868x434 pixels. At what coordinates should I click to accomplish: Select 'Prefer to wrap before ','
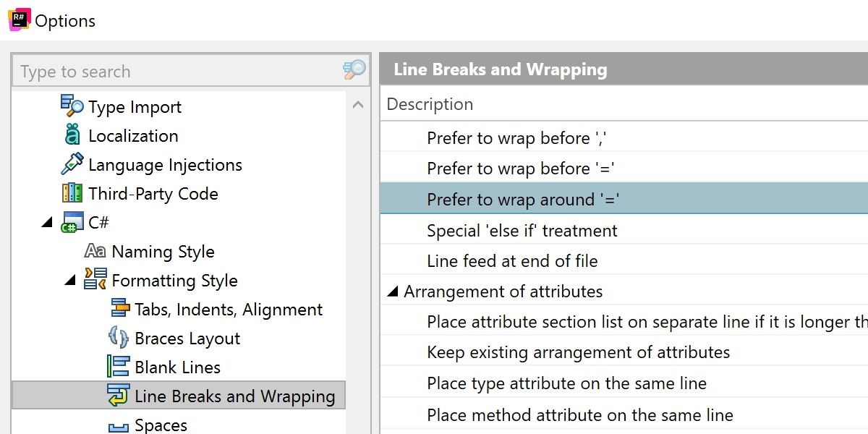tap(517, 137)
